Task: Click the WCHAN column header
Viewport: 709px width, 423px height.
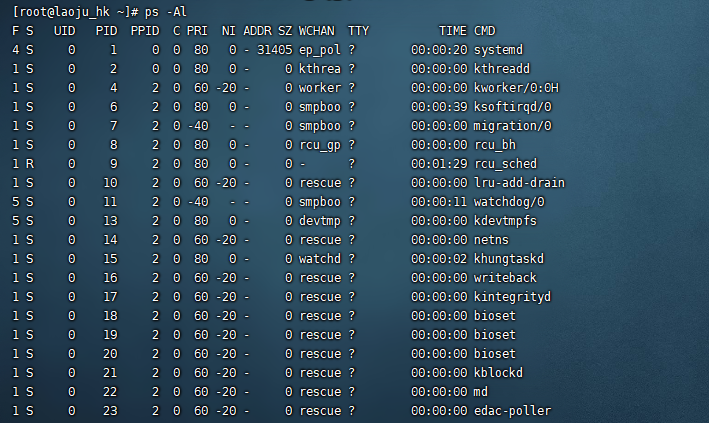Action: (318, 30)
